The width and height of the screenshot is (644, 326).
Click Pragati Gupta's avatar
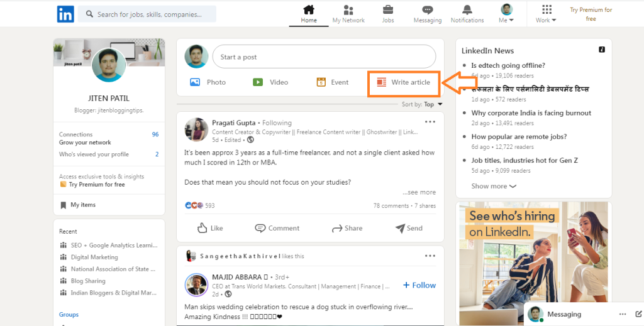tap(196, 129)
